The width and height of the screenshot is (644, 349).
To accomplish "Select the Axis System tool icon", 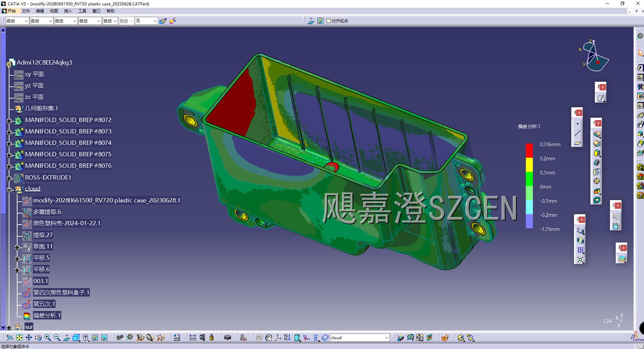I will coord(278,338).
